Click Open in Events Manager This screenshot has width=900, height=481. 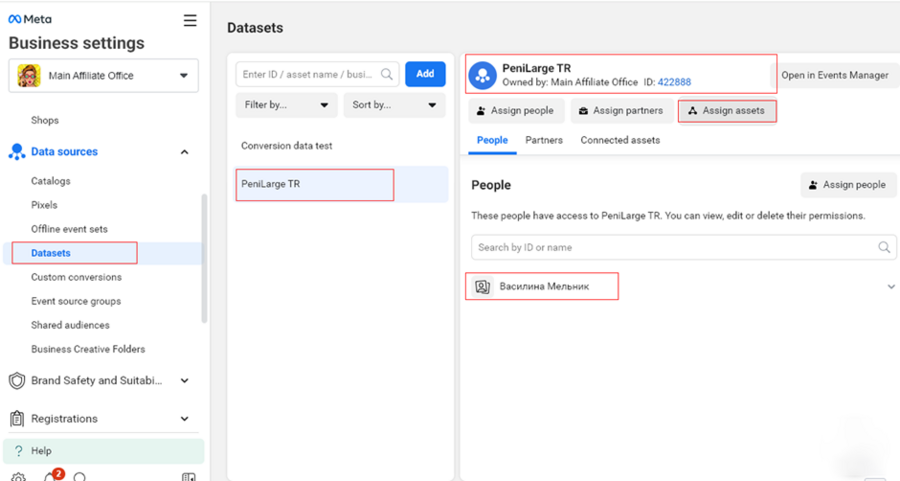[x=835, y=75]
